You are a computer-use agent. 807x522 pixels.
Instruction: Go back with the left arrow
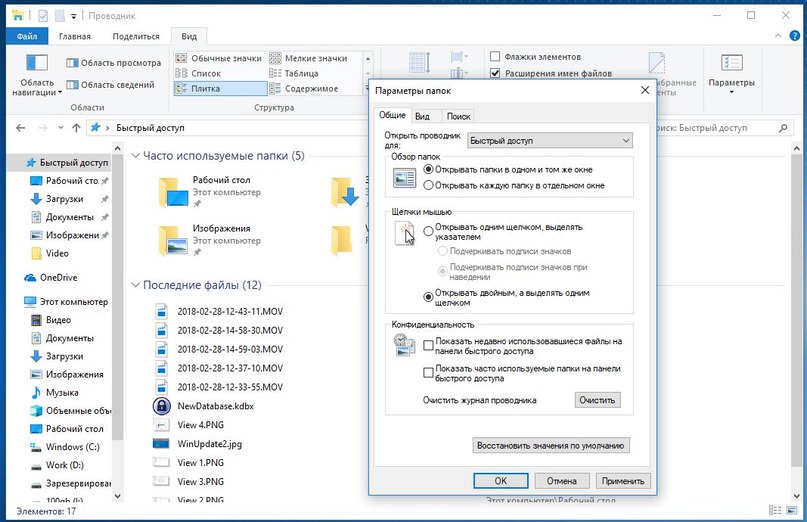pyautogui.click(x=21, y=128)
